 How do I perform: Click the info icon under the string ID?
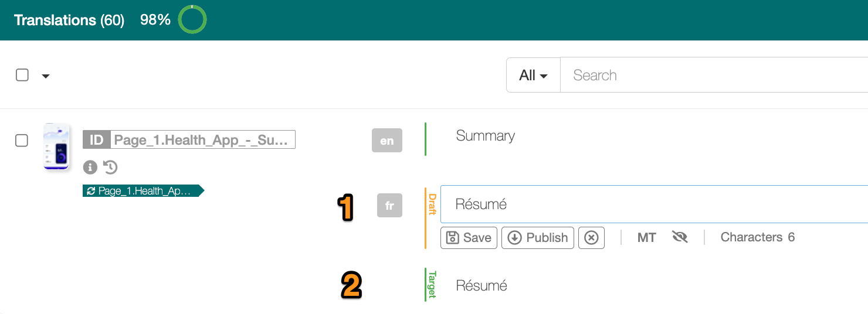click(90, 168)
